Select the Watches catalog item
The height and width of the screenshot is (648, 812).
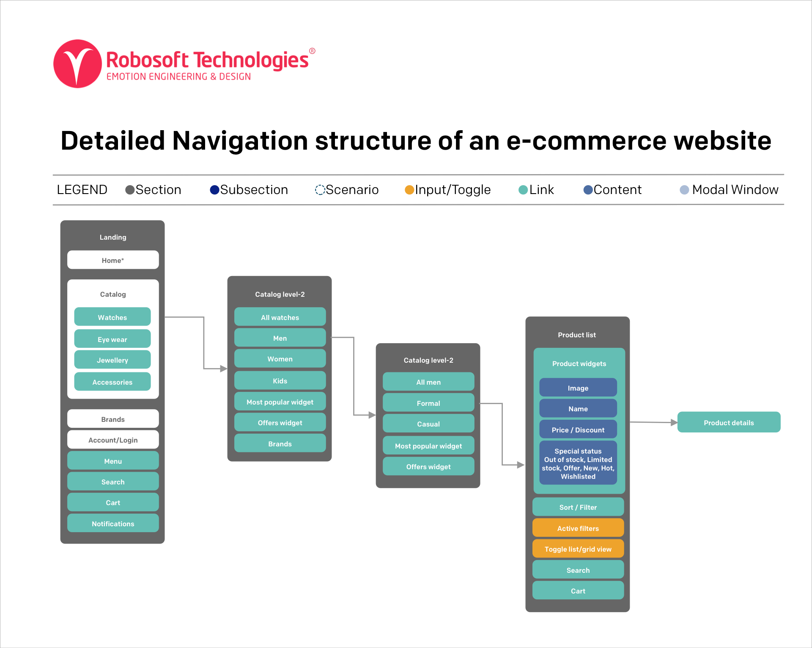click(112, 317)
